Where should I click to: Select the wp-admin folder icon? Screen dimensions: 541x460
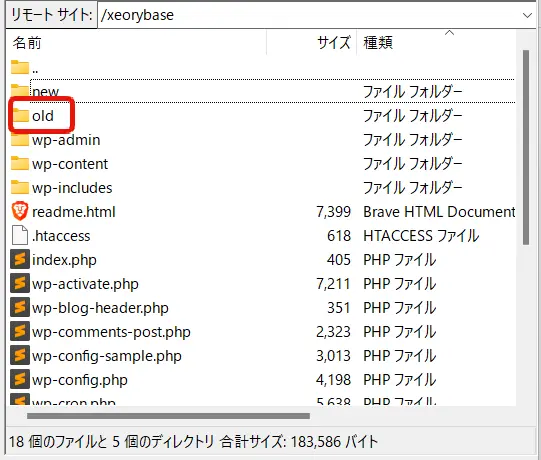[x=20, y=140]
